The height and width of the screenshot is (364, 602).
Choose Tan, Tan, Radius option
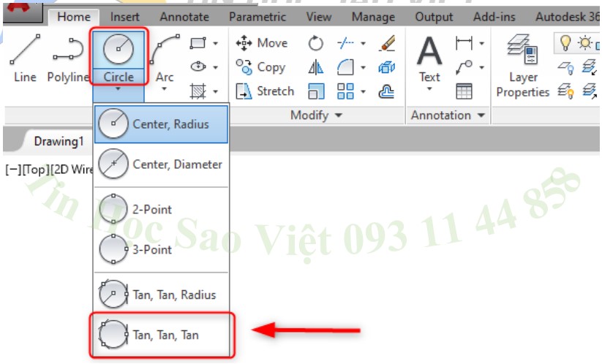point(161,295)
